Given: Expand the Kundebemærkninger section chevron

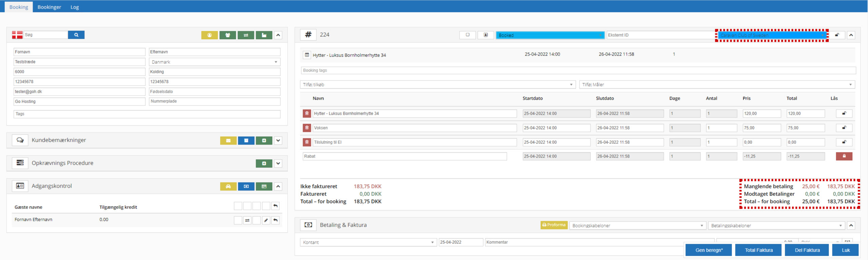Looking at the screenshot, I should coord(278,141).
